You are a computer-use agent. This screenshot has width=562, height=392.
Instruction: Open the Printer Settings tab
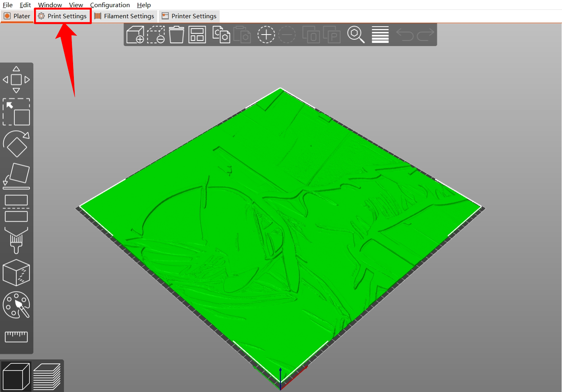click(189, 16)
